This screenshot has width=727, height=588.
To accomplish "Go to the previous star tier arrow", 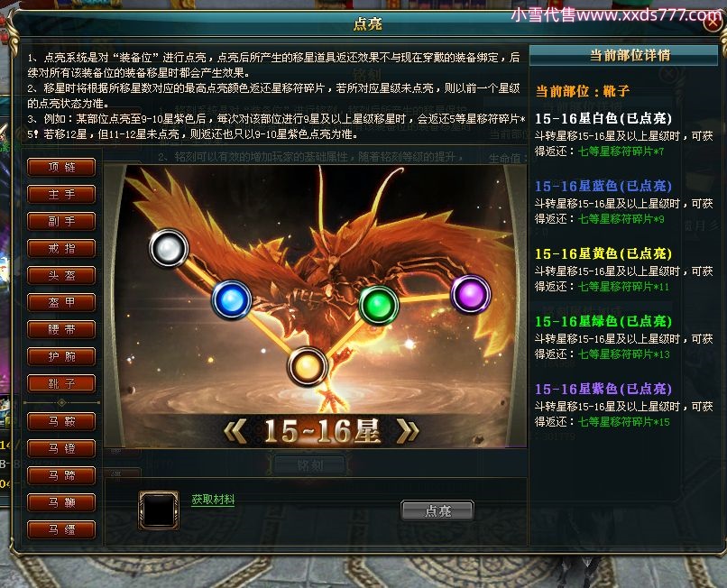I will pyautogui.click(x=235, y=431).
